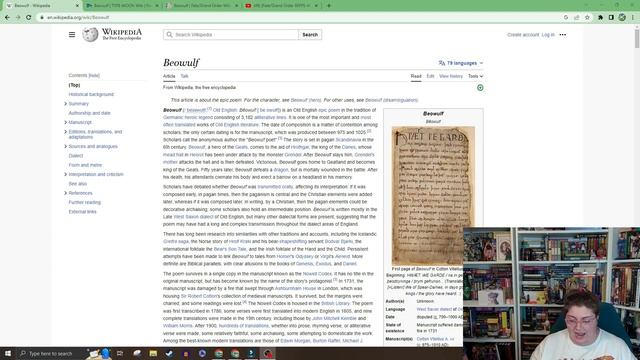Open the Windows Start menu
The image size is (640, 360).
(8, 353)
